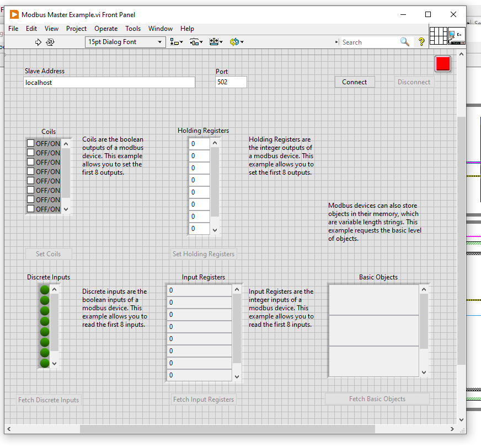This screenshot has width=481, height=448.
Task: Click the Input Registers scrollbar thumb
Action: (x=237, y=328)
